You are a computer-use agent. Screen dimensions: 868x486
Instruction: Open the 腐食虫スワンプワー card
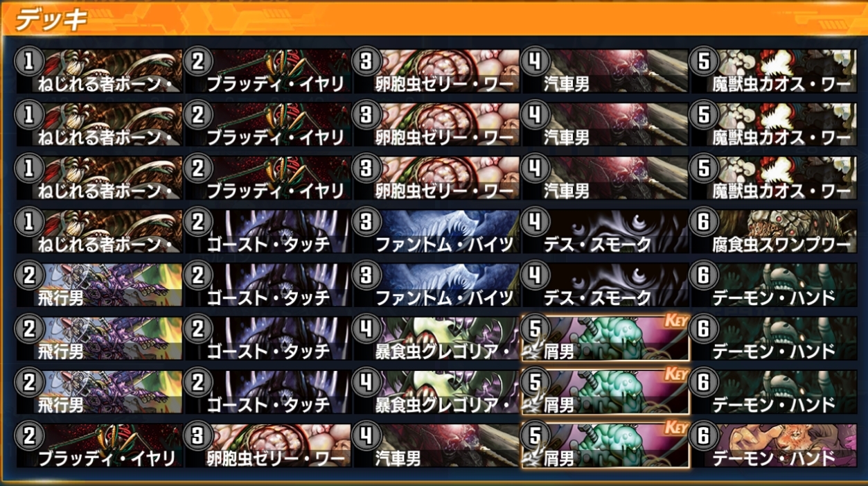(x=772, y=232)
